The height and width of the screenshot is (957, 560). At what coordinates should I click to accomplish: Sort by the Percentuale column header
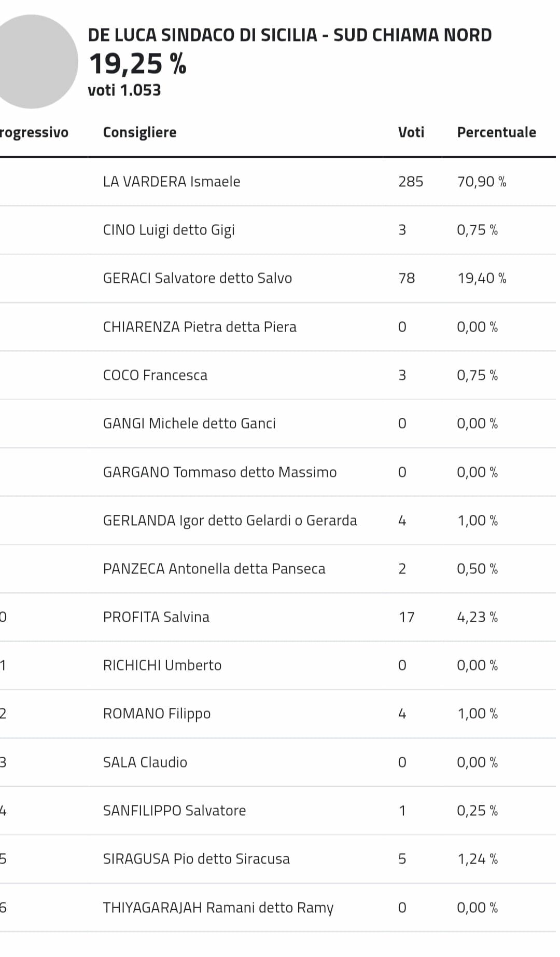click(496, 132)
